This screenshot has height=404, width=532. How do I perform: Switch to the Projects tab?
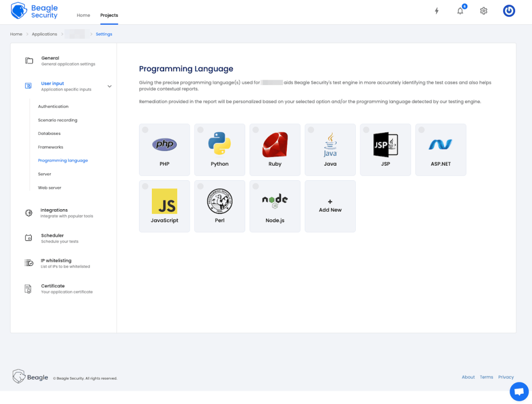[109, 15]
